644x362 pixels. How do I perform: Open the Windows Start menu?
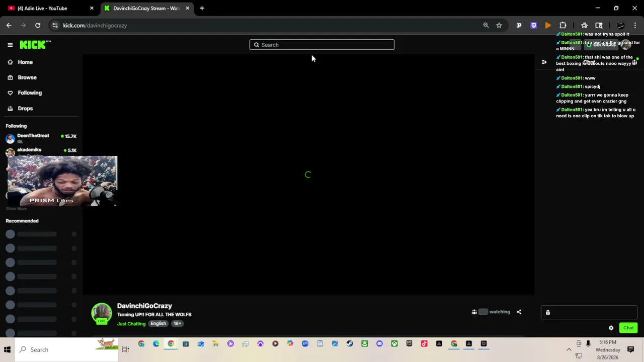(7, 350)
